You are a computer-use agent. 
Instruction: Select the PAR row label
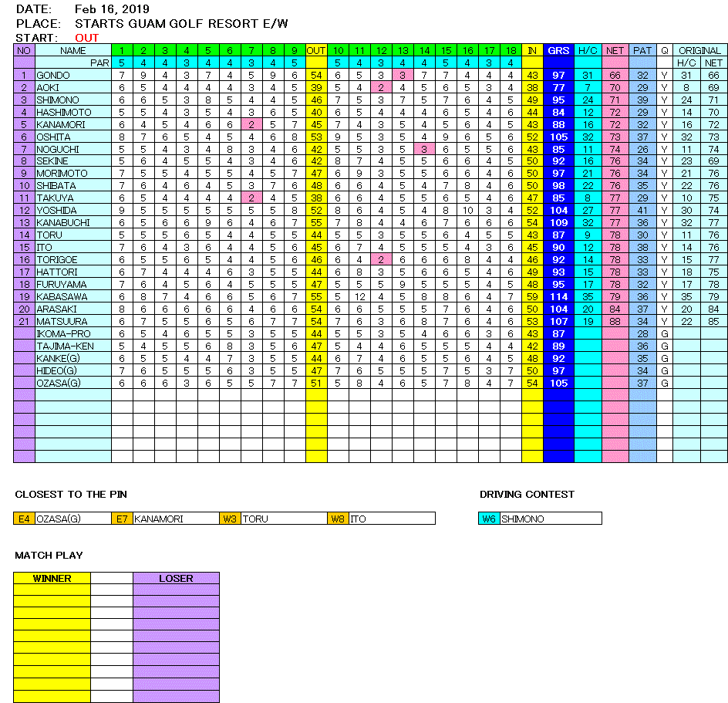[99, 63]
